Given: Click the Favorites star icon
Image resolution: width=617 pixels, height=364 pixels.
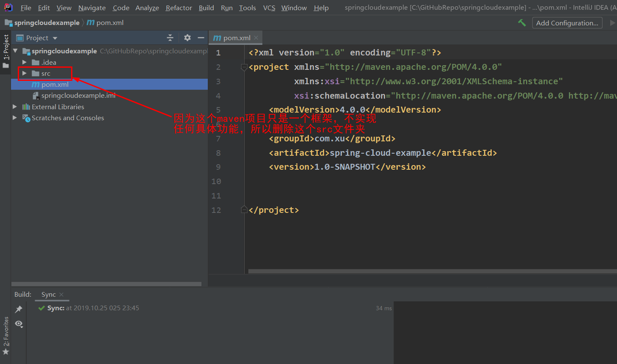Looking at the screenshot, I should pos(6,352).
